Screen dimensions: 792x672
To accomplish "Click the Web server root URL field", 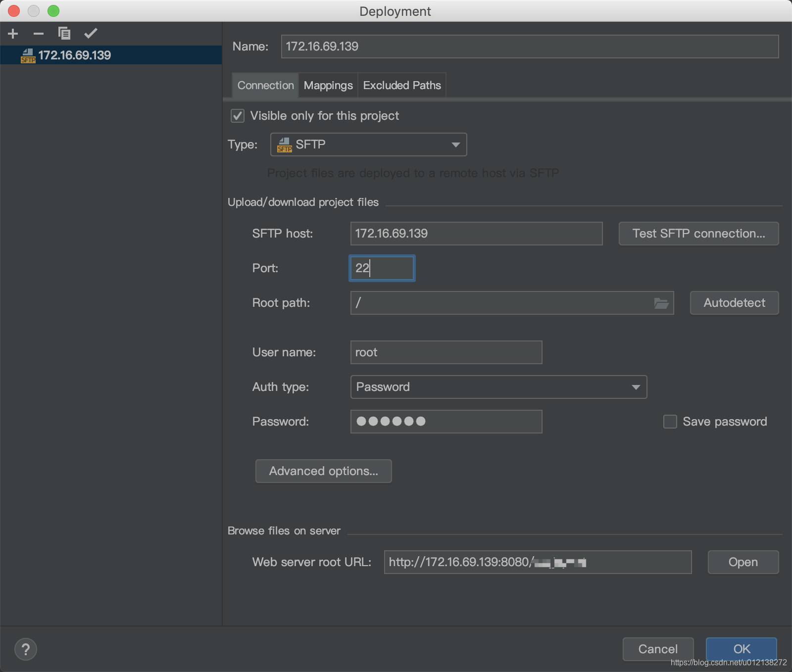I will click(x=538, y=562).
